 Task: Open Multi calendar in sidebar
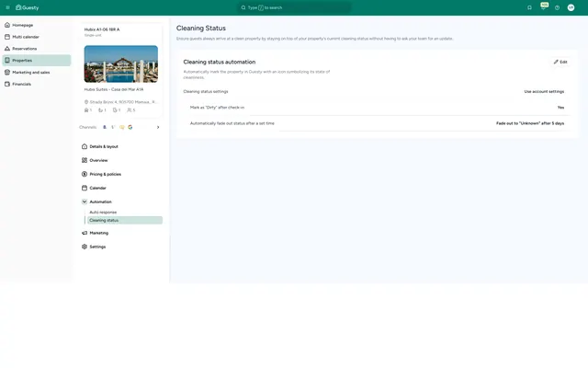(x=37, y=37)
